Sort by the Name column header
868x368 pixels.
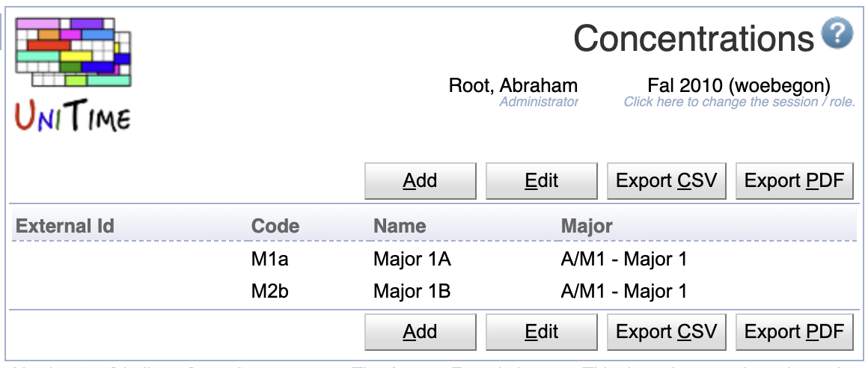pos(400,226)
